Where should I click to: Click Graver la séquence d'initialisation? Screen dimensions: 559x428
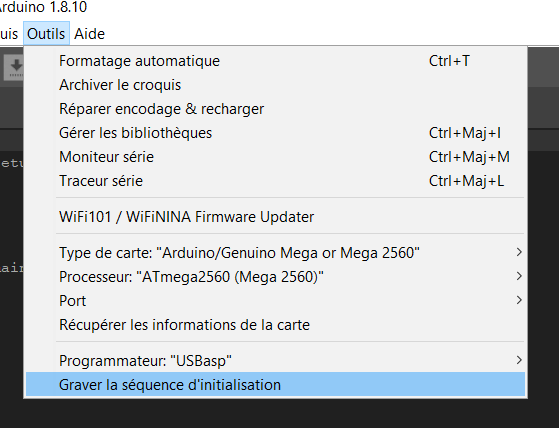point(276,385)
